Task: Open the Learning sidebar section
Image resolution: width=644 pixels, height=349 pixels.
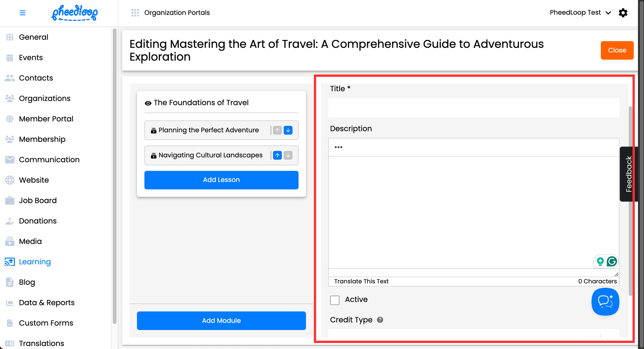Action: [35, 261]
